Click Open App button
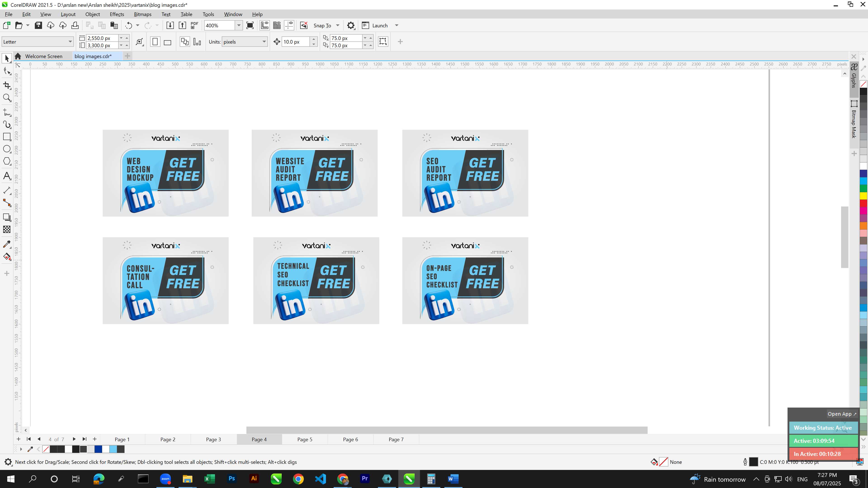 842,414
